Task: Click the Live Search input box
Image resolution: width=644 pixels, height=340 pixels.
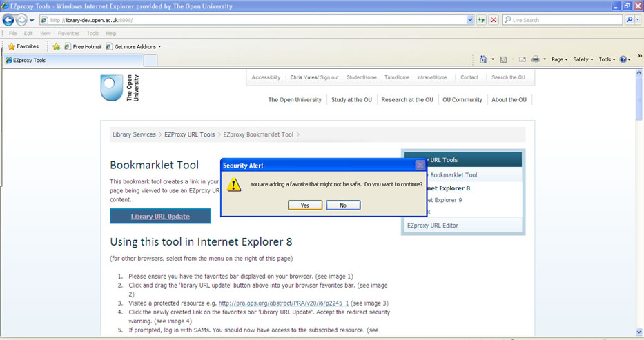Action: point(563,20)
